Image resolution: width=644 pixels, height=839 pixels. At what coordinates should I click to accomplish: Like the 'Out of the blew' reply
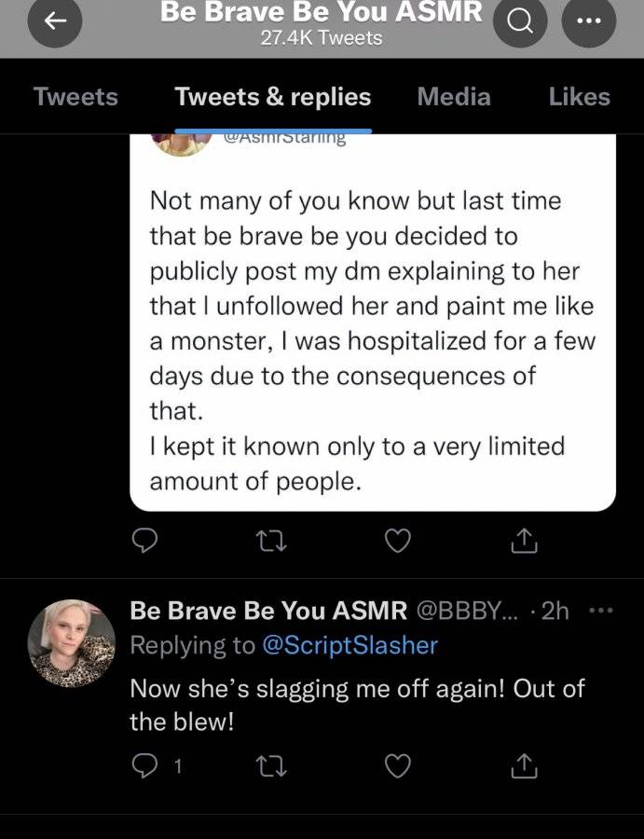pos(398,767)
